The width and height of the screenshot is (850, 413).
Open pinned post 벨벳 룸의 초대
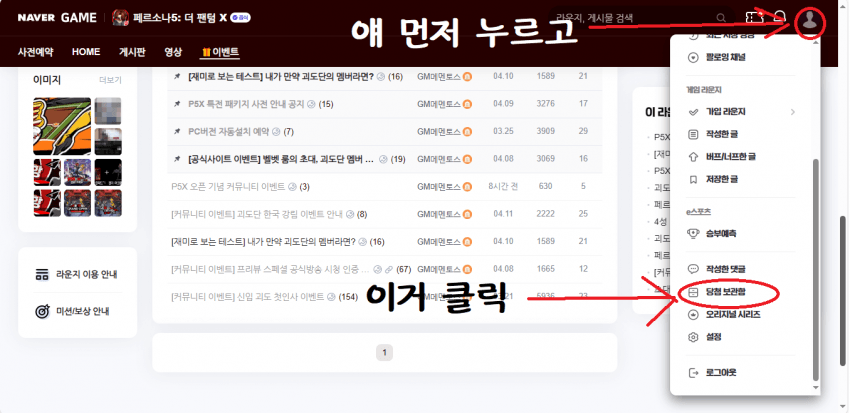click(x=281, y=159)
